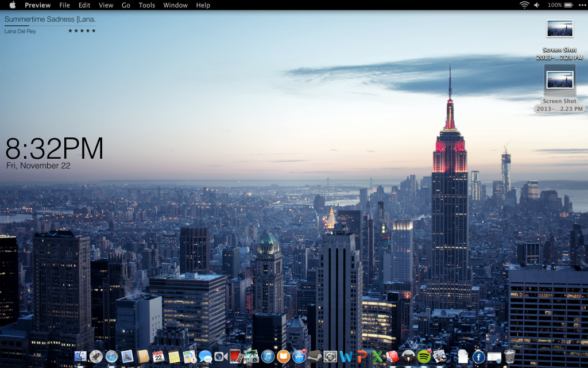Open iTunes from the dock
The height and width of the screenshot is (368, 588).
pyautogui.click(x=268, y=356)
